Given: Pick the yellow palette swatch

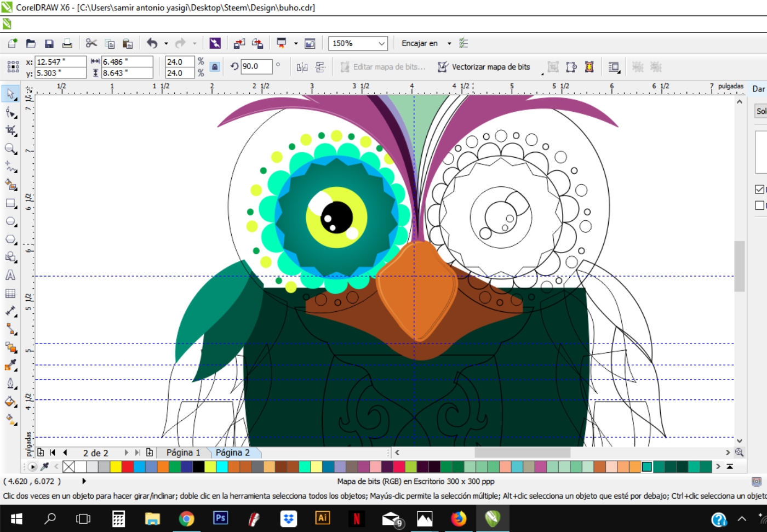Looking at the screenshot, I should (x=116, y=466).
